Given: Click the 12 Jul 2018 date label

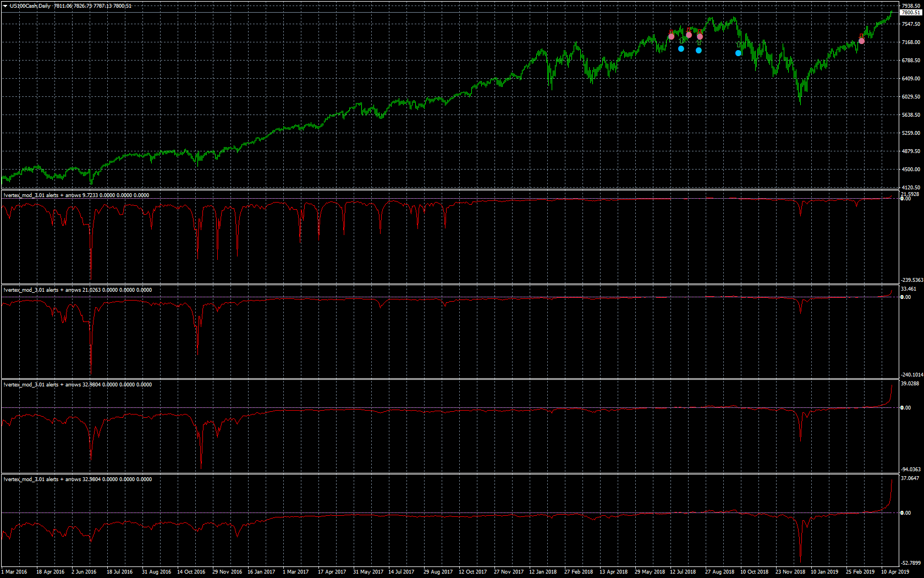Looking at the screenshot, I should point(683,572).
